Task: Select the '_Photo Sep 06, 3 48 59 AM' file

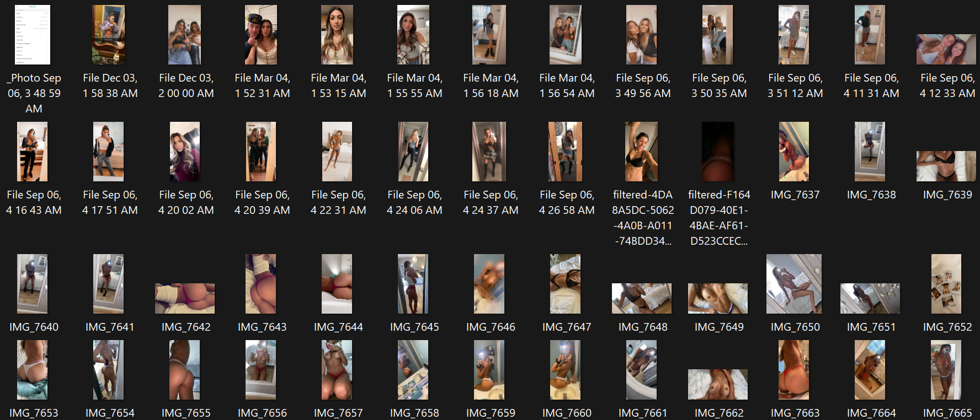Action: point(33,35)
